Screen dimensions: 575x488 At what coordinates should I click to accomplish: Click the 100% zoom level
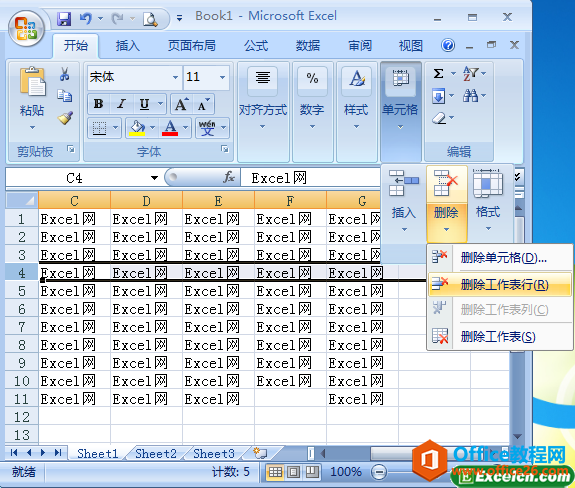(x=345, y=472)
